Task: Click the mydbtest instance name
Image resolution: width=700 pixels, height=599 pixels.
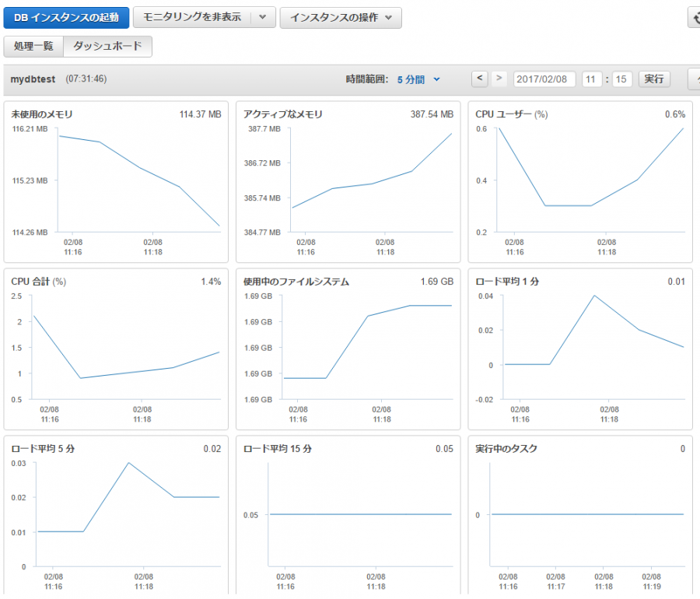Action: (33, 79)
